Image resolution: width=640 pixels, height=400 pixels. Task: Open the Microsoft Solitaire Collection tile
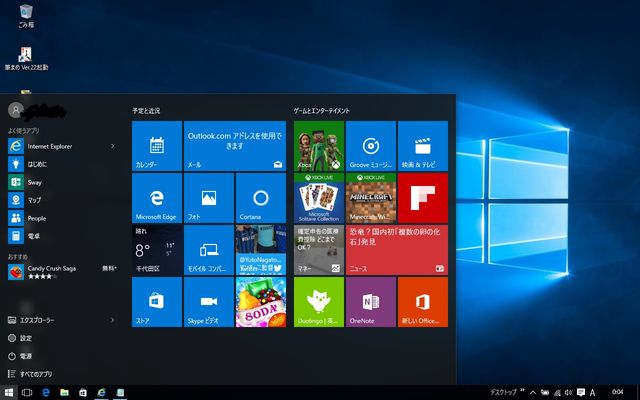tap(319, 198)
